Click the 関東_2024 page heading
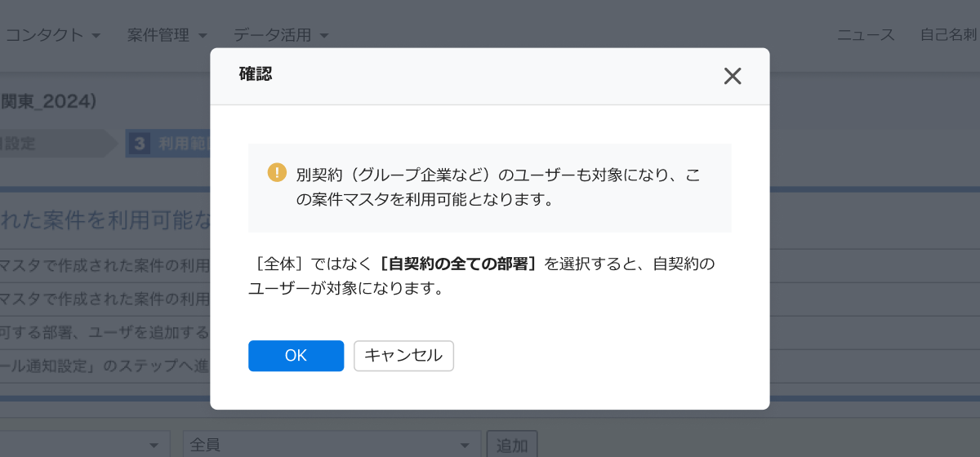The image size is (980, 457). [x=49, y=101]
